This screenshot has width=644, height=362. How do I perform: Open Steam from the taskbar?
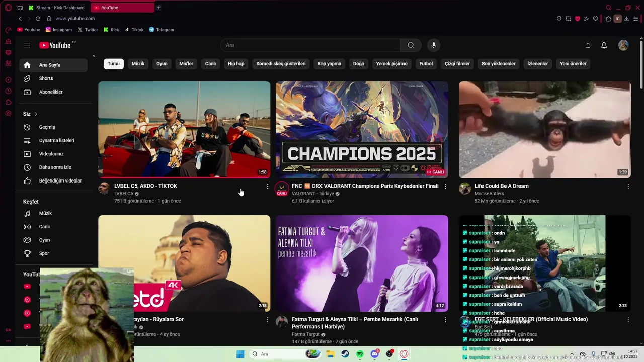tap(345, 354)
